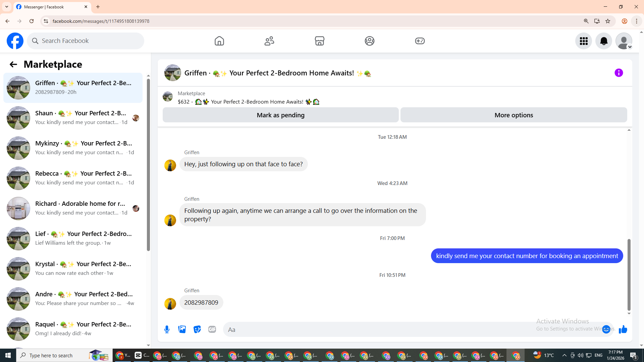Viewport: 644px width, 362px height.
Task: Open the Gaming tab
Action: tap(420, 41)
